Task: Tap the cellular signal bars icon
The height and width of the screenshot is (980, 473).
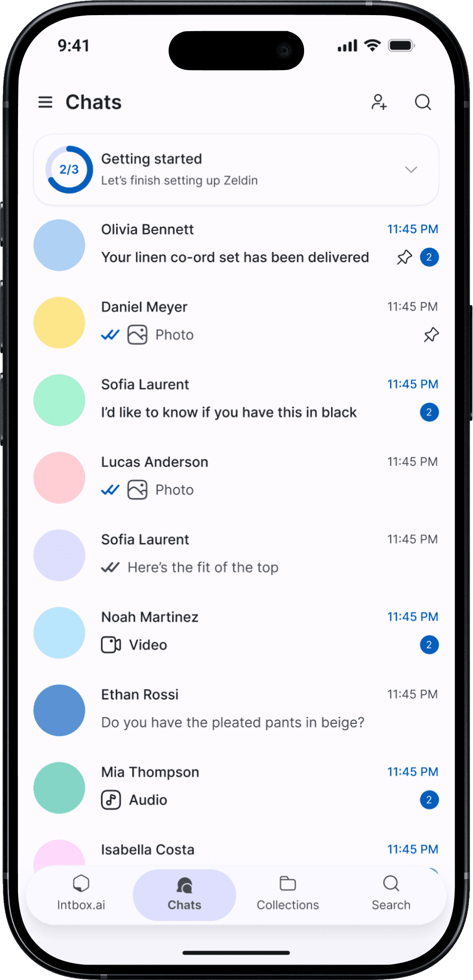Action: [347, 46]
